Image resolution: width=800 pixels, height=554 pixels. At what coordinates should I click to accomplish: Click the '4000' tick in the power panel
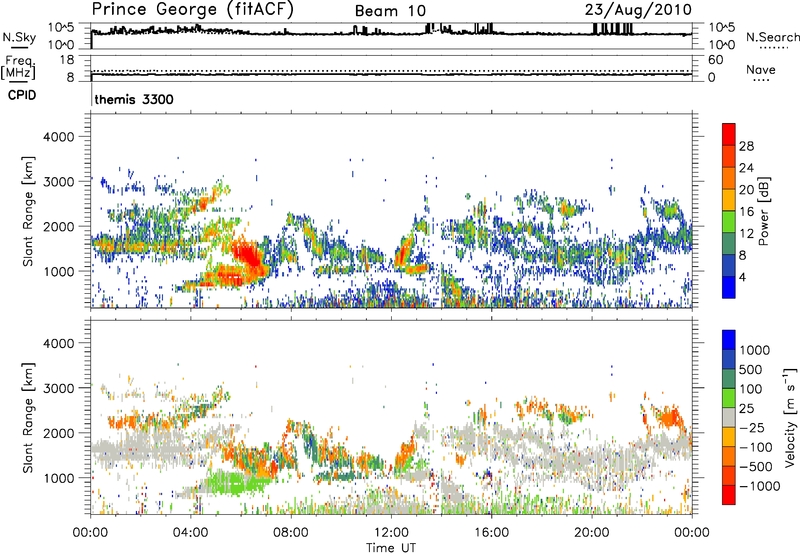point(59,137)
